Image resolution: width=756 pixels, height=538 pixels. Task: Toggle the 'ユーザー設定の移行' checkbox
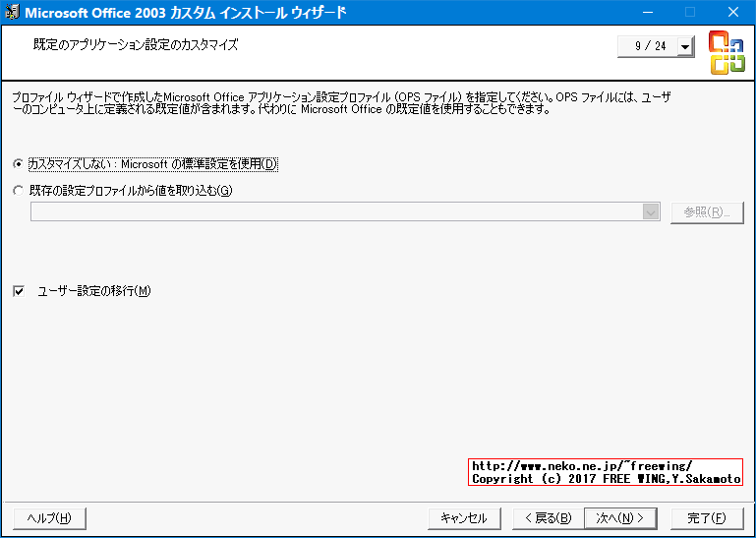click(x=19, y=291)
